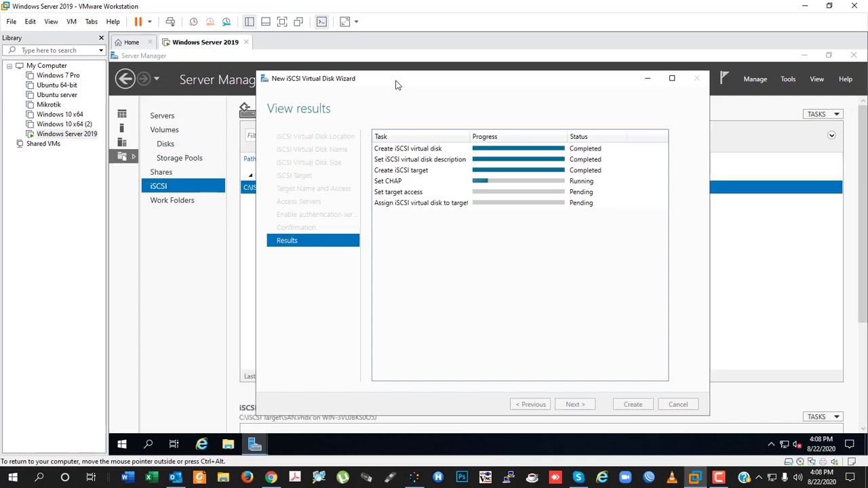Select Mikrotik virtual machine

49,104
